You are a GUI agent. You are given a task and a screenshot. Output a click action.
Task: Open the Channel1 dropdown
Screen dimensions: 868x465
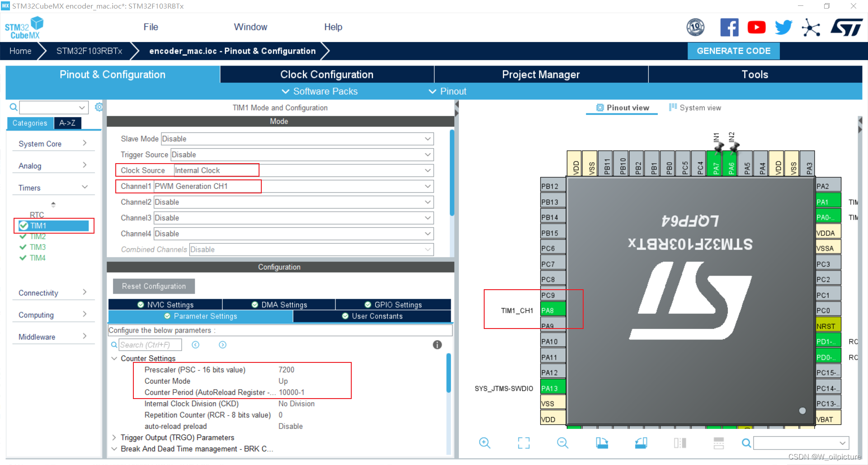tap(294, 186)
